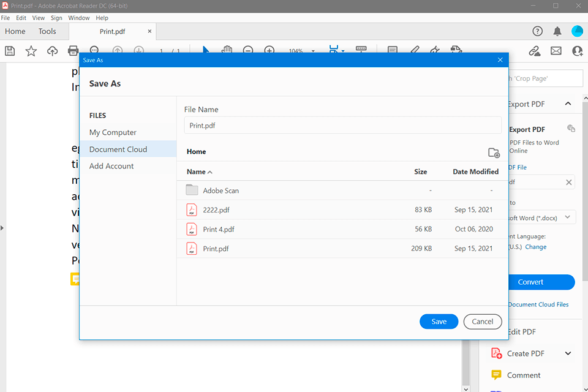
Task: Select My Computer in FILES list
Action: pyautogui.click(x=113, y=132)
